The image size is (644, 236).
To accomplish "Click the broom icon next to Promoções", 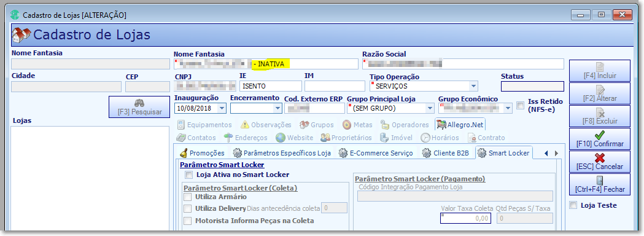I will pyautogui.click(x=184, y=153).
